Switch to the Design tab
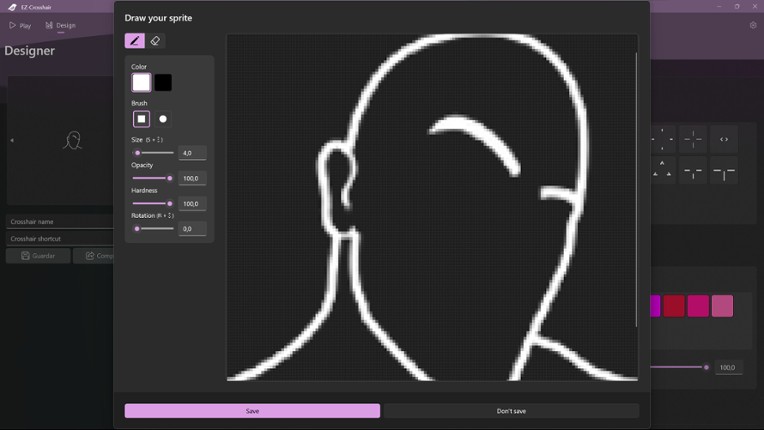This screenshot has width=764, height=430. click(60, 25)
